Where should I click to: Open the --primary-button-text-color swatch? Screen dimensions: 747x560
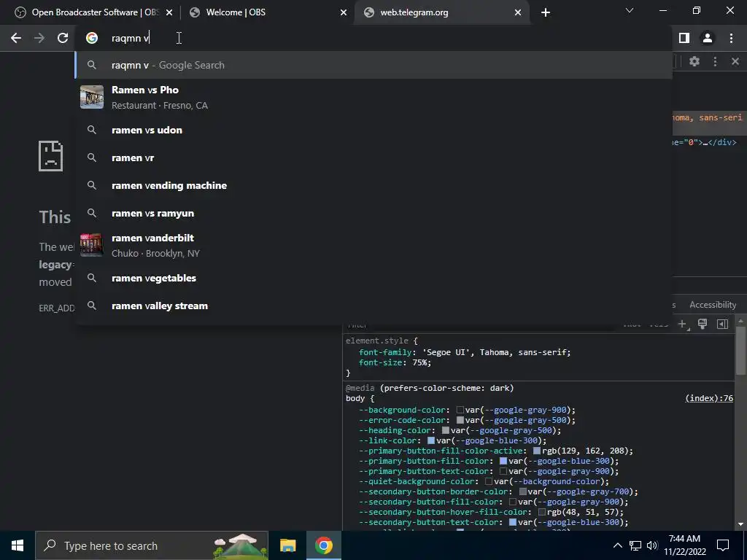tap(503, 472)
